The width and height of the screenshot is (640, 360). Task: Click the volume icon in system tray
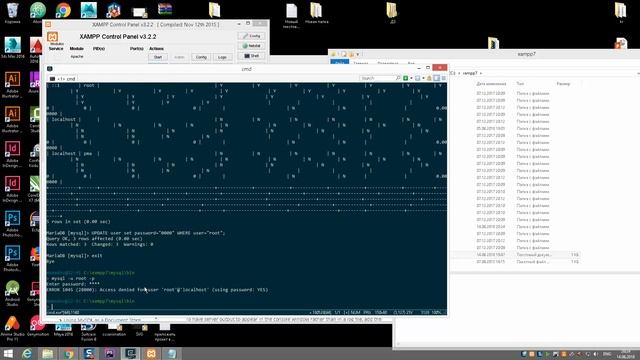point(596,354)
